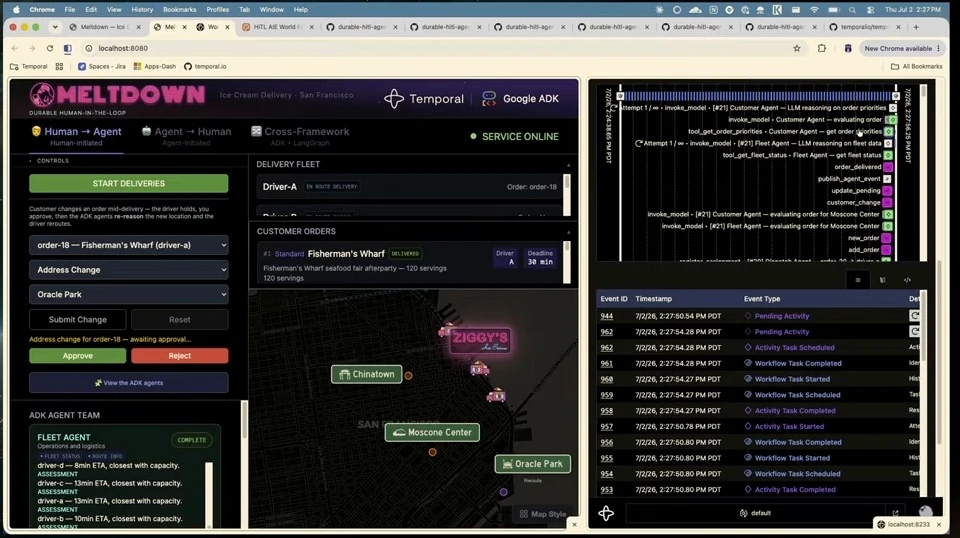This screenshot has height=538, width=960.
Task: Click the purple customer_change timeline marker
Action: coord(887,203)
